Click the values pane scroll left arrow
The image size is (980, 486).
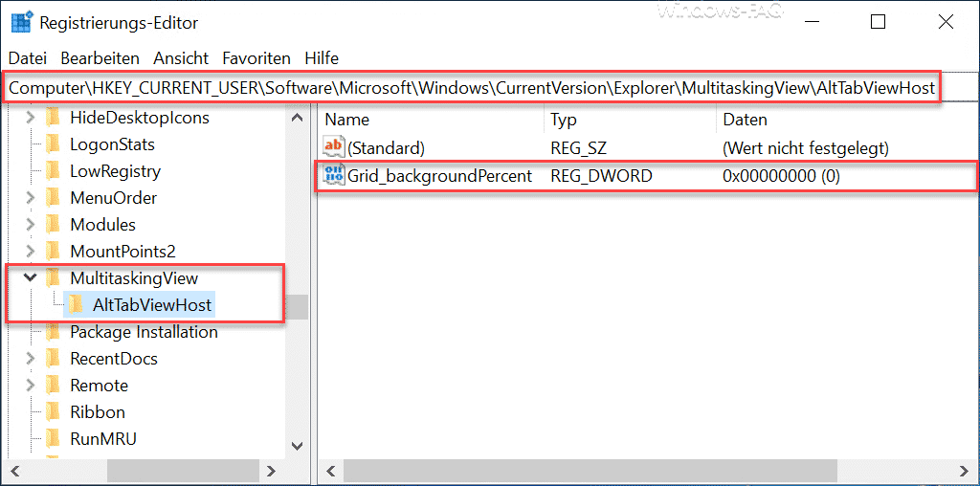tap(330, 470)
